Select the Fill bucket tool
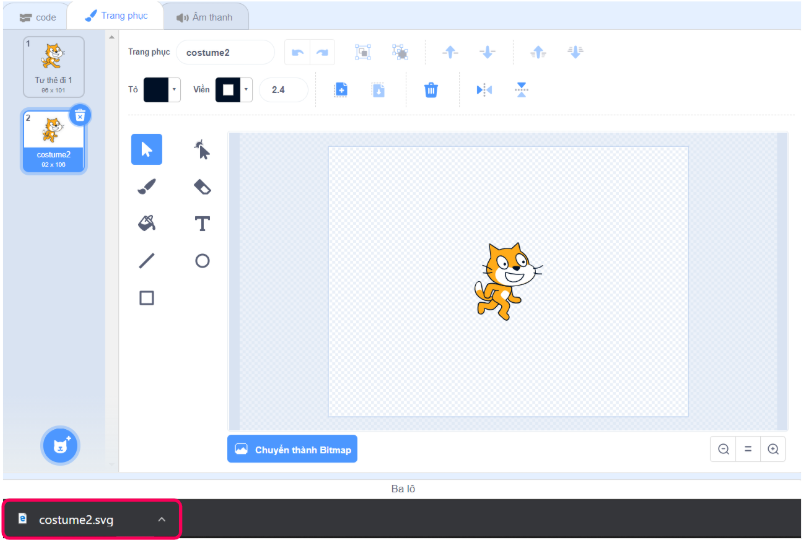This screenshot has height=541, width=802. pyautogui.click(x=146, y=223)
